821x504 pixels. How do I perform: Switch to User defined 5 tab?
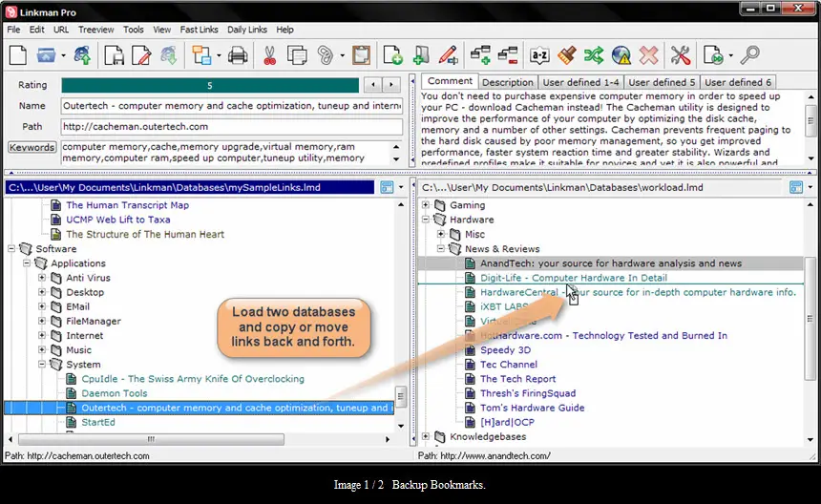click(662, 82)
